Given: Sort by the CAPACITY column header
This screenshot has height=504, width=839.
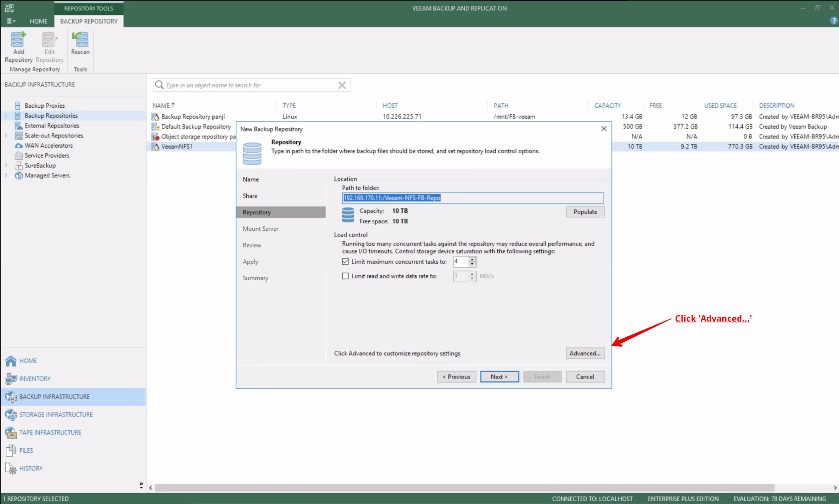Looking at the screenshot, I should click(607, 106).
